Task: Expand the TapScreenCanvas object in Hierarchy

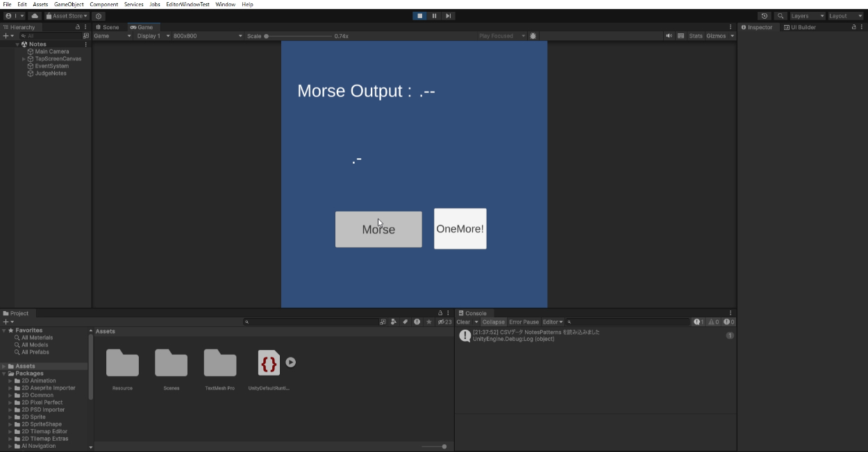Action: click(24, 59)
